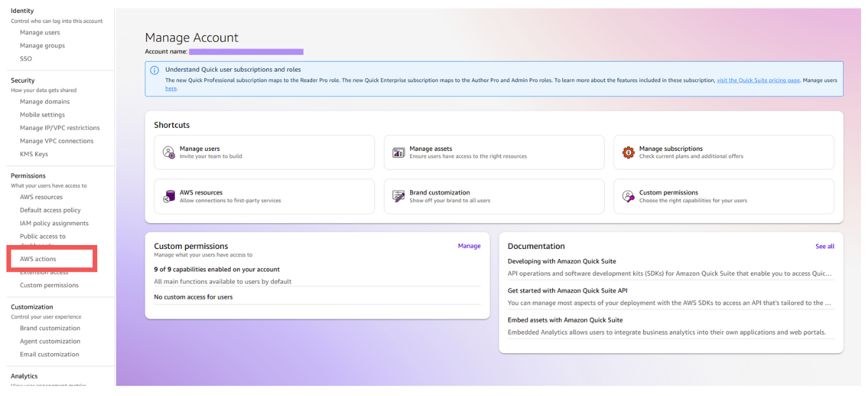Click the Manage users shortcut icon
The image size is (868, 396).
point(168,152)
